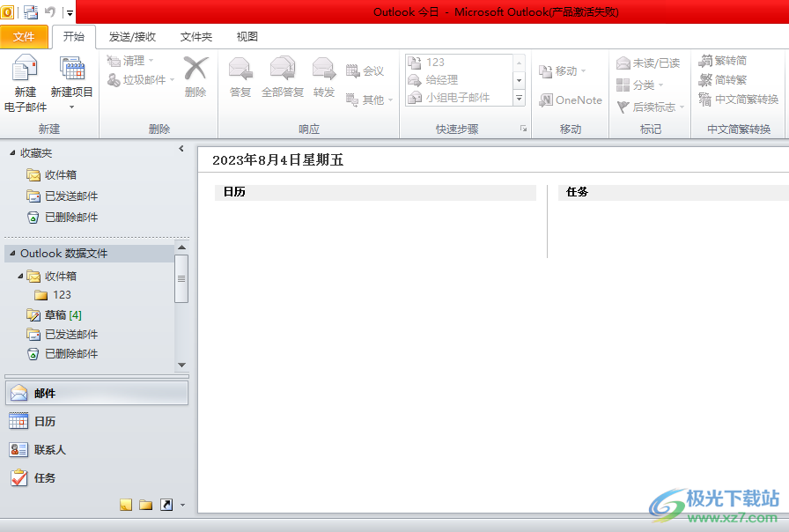The image size is (789, 532).
Task: Open the 垃圾邮件 junk mail menu
Action: (141, 80)
